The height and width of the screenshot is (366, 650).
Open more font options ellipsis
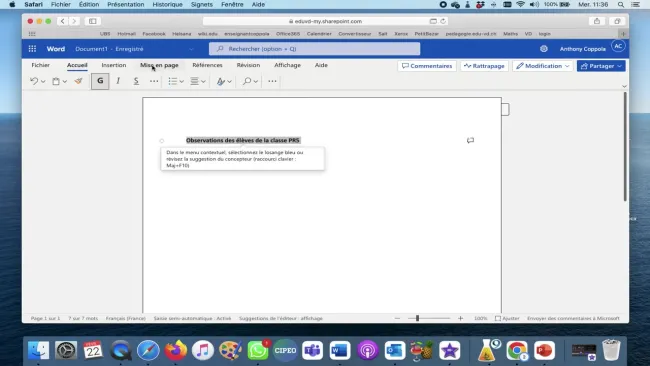154,81
